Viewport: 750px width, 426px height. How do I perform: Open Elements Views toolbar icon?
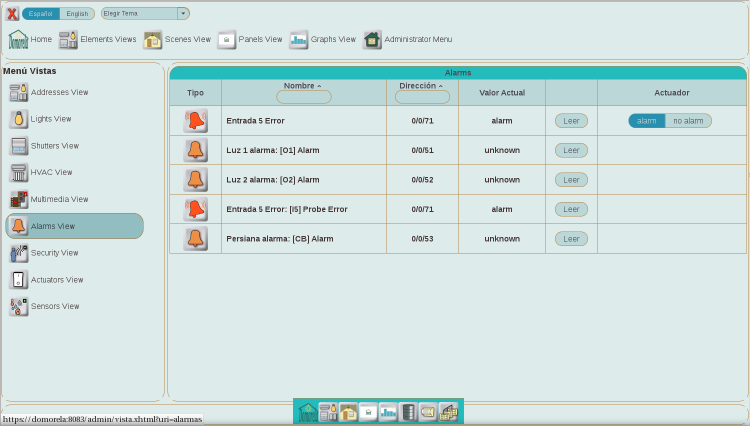[x=68, y=40]
